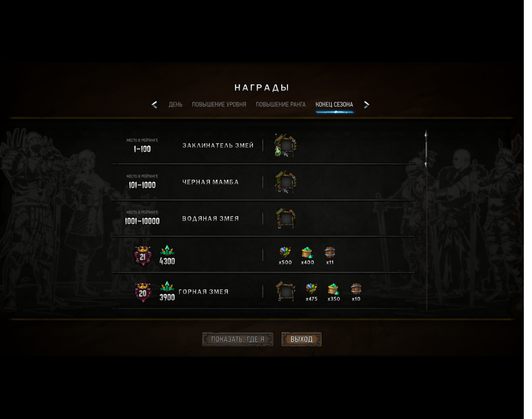Click the x400 ore bag reward icon
Image resolution: width=532 pixels, height=419 pixels.
(x=307, y=252)
